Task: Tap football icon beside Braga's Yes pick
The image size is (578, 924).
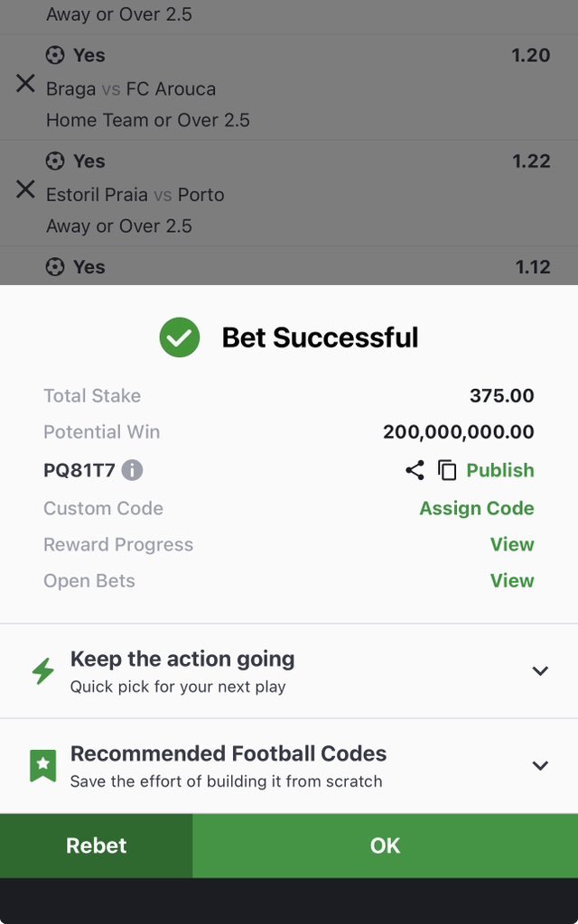Action: coord(55,55)
